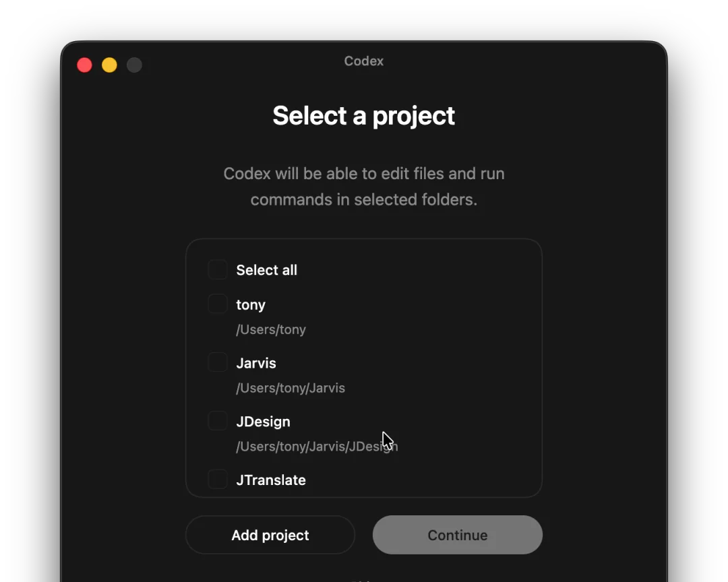Click the JDesign project name
This screenshot has width=728, height=582.
(x=263, y=422)
